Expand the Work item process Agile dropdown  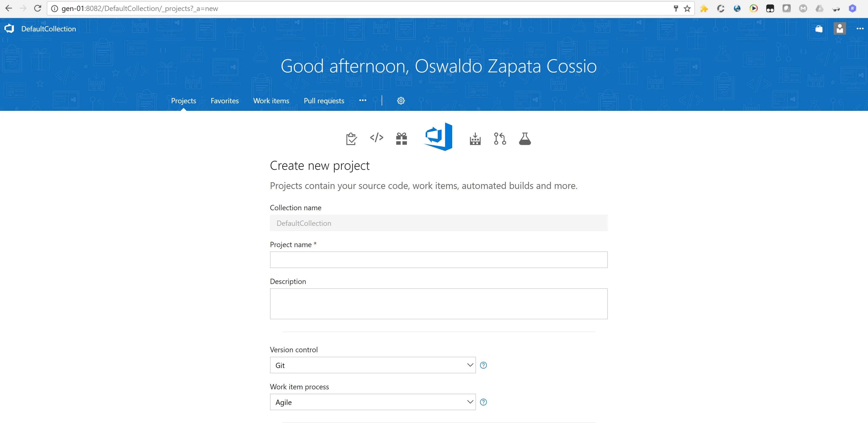373,402
